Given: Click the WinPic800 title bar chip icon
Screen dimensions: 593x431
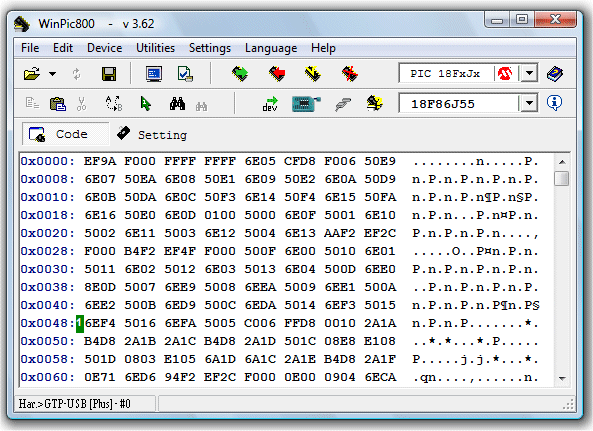Looking at the screenshot, I should click(22, 24).
